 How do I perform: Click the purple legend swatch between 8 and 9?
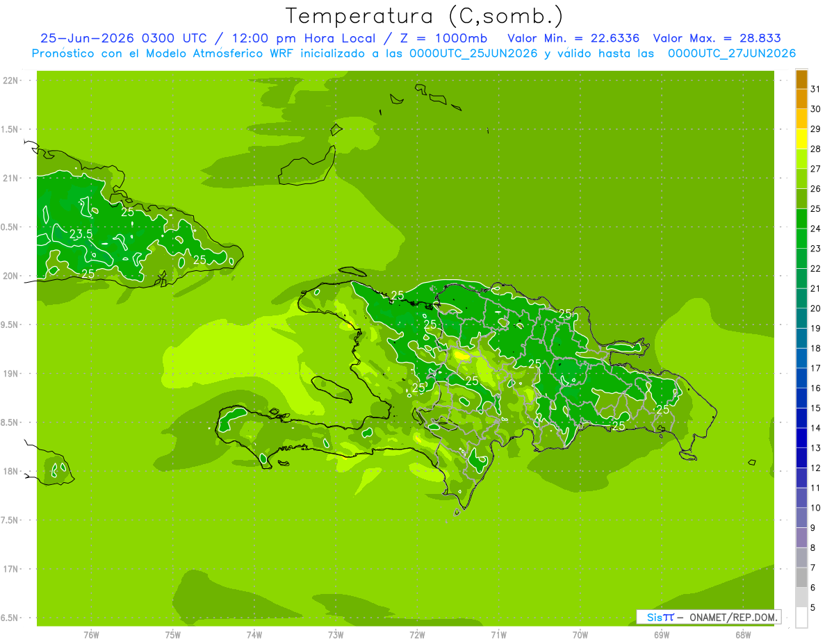click(801, 538)
